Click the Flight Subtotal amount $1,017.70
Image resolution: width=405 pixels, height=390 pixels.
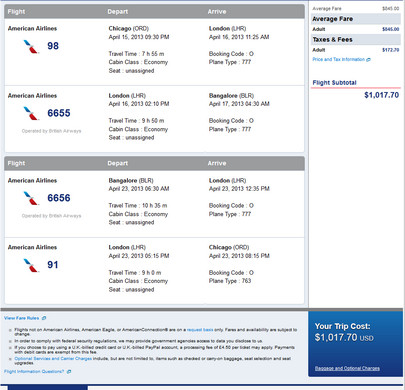[381, 95]
